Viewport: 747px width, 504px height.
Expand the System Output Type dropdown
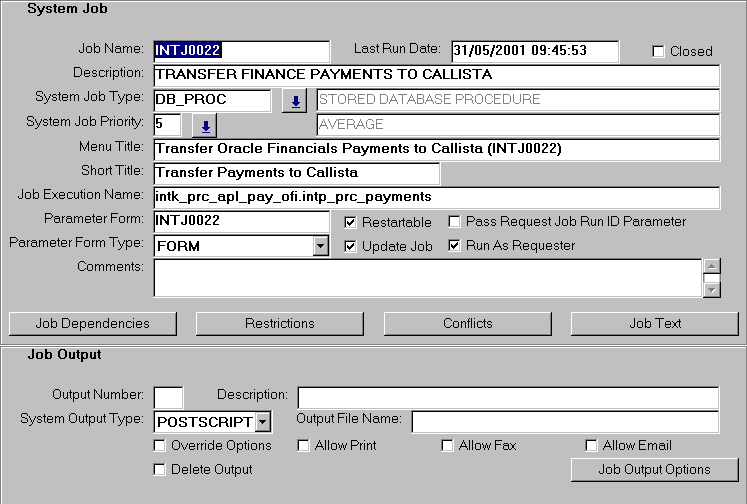(263, 422)
